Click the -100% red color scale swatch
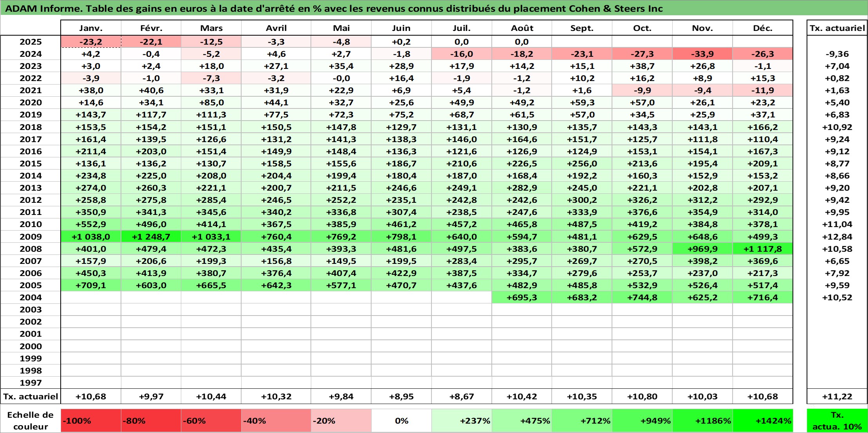Screen dimensions: 868x433 click(91, 421)
